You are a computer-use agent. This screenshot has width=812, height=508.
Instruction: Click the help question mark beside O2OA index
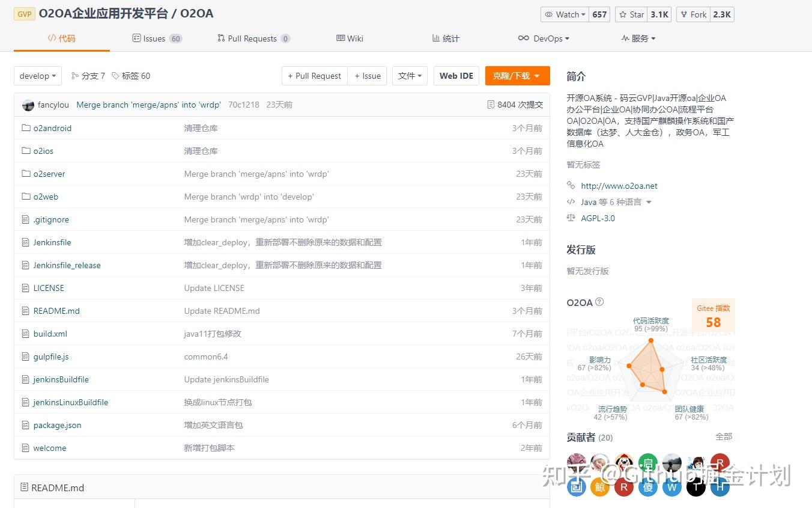tap(599, 302)
